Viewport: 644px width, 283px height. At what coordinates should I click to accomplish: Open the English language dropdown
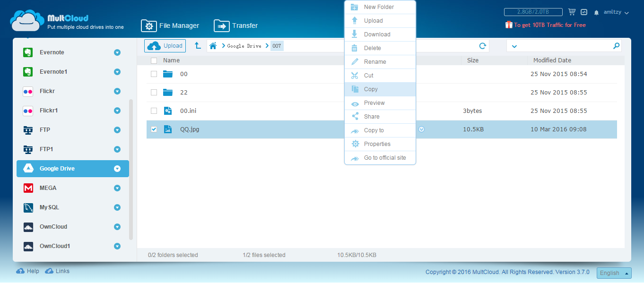614,273
